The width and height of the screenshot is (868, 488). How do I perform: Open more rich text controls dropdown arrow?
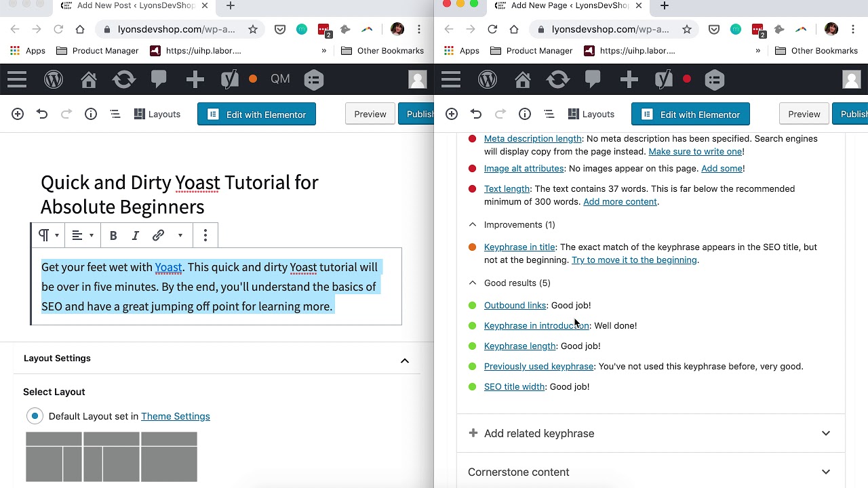click(180, 235)
